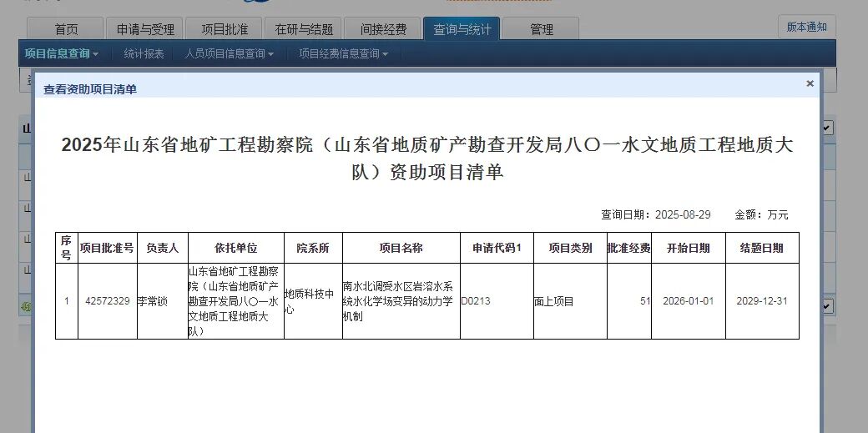Viewport: 868px width, 433px height.
Task: Click the approved funding value 51
Action: pos(645,301)
